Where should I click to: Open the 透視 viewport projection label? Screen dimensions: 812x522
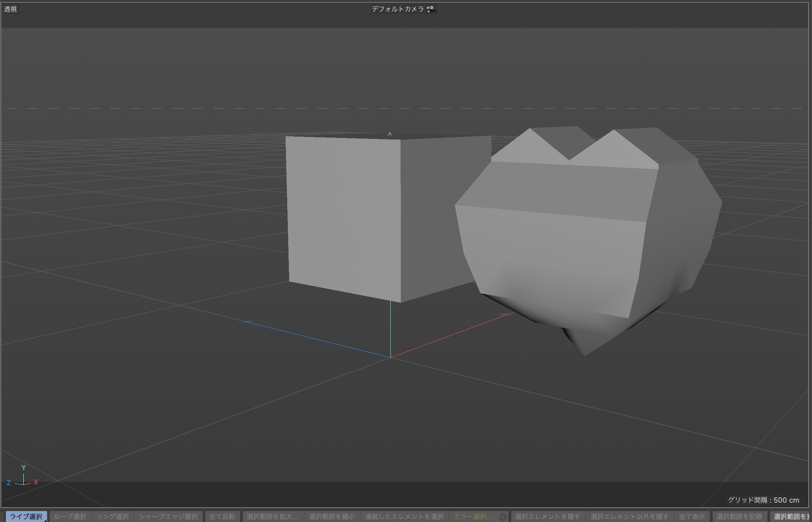11,9
